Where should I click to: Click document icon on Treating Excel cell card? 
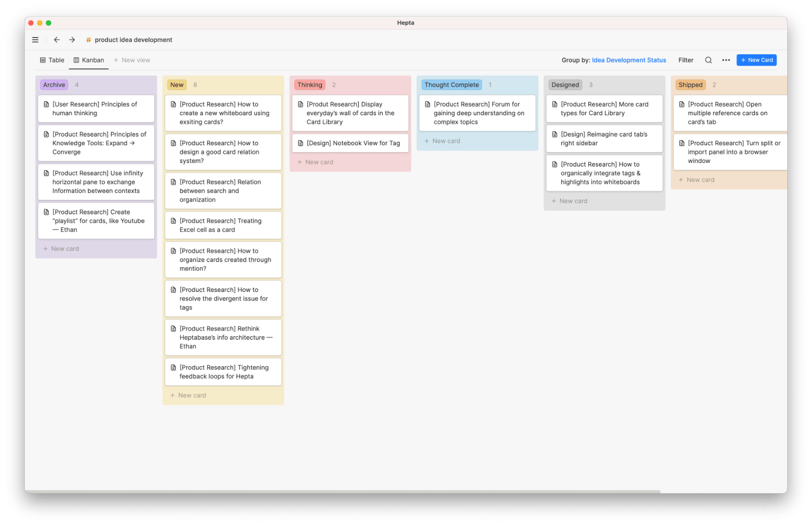[x=174, y=221]
